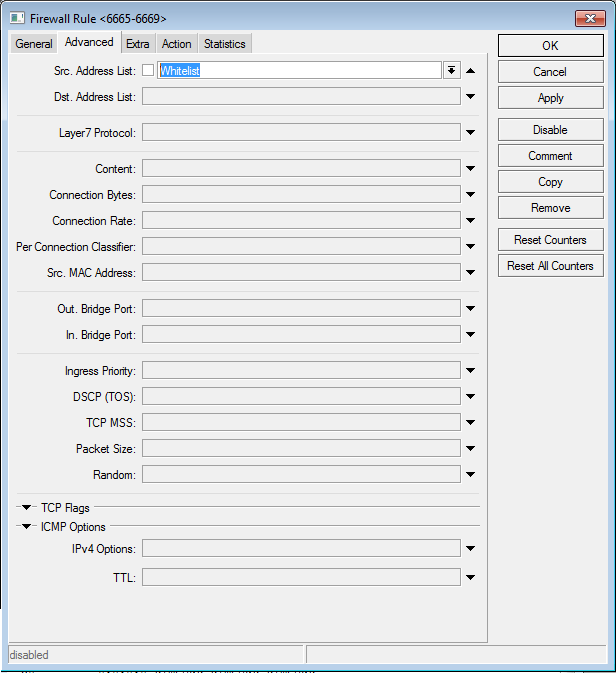Screen dimensions: 616x673
Task: Expand the Per Connection Classifier option
Action: [470, 246]
